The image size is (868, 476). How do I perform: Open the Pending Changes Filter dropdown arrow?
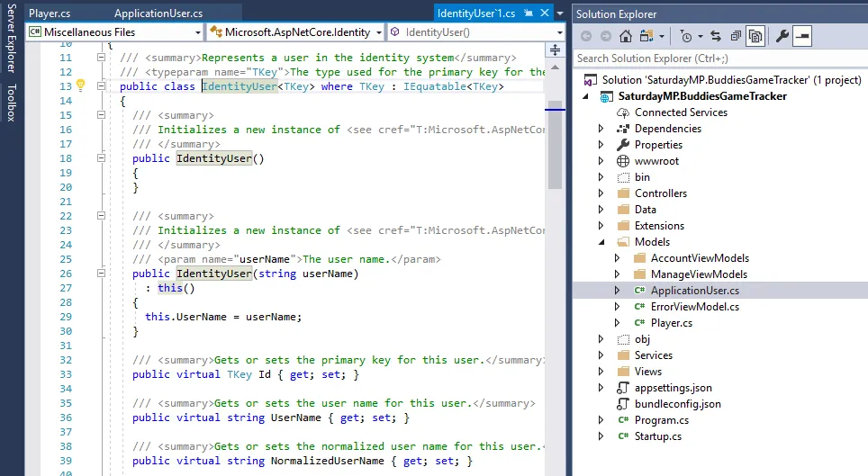click(x=701, y=37)
